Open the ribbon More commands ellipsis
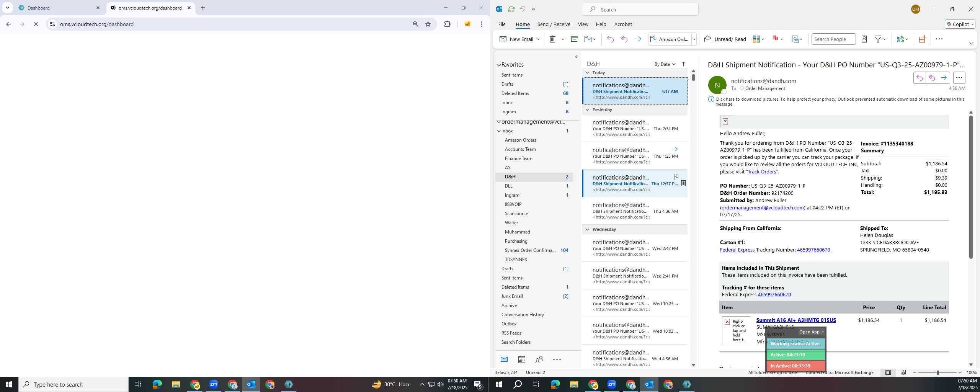 (x=939, y=39)
